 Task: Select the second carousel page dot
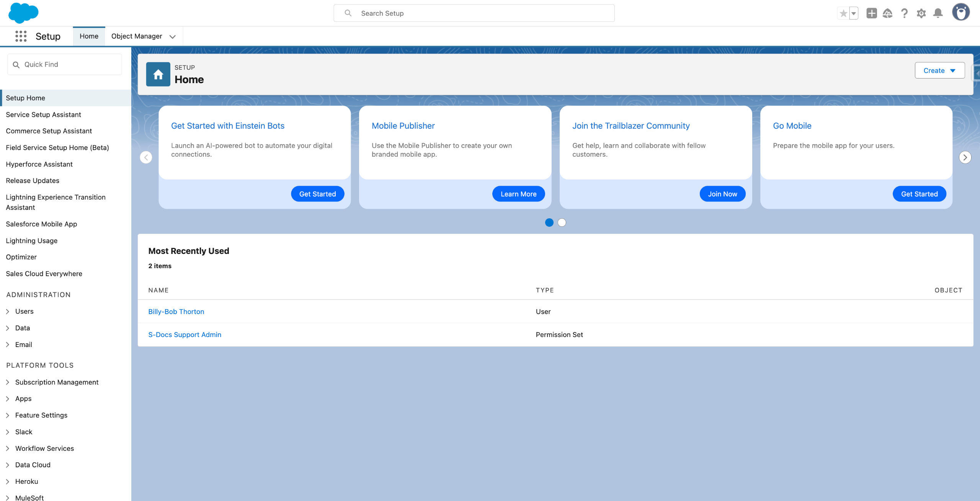pos(562,223)
